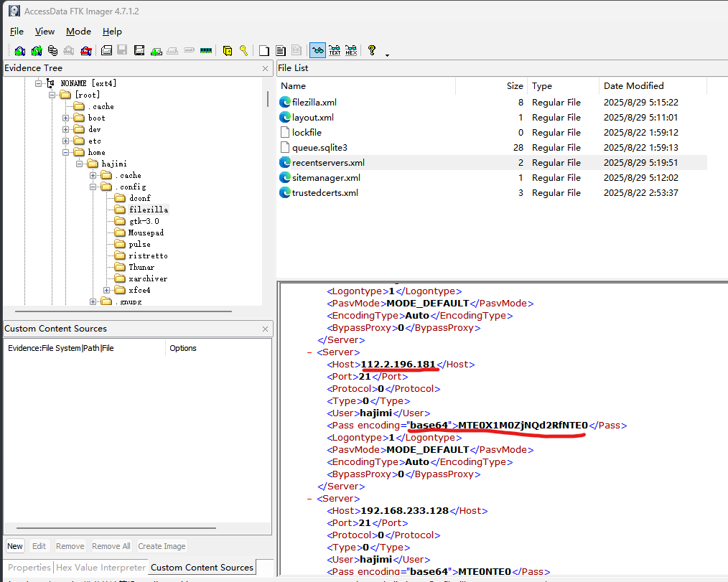Click the Obtain Protected Files icon
Screen dimensions: 728x582
pyautogui.click(x=228, y=50)
